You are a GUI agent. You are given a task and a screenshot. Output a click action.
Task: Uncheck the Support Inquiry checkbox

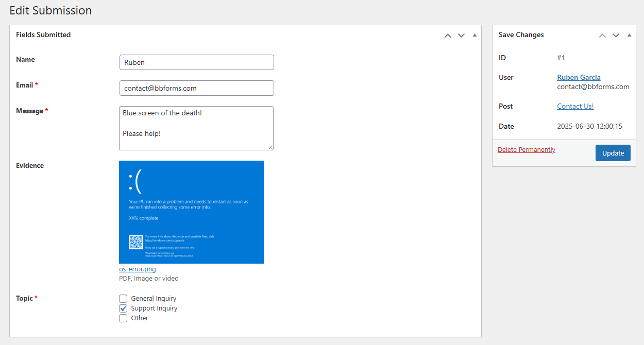pos(123,308)
